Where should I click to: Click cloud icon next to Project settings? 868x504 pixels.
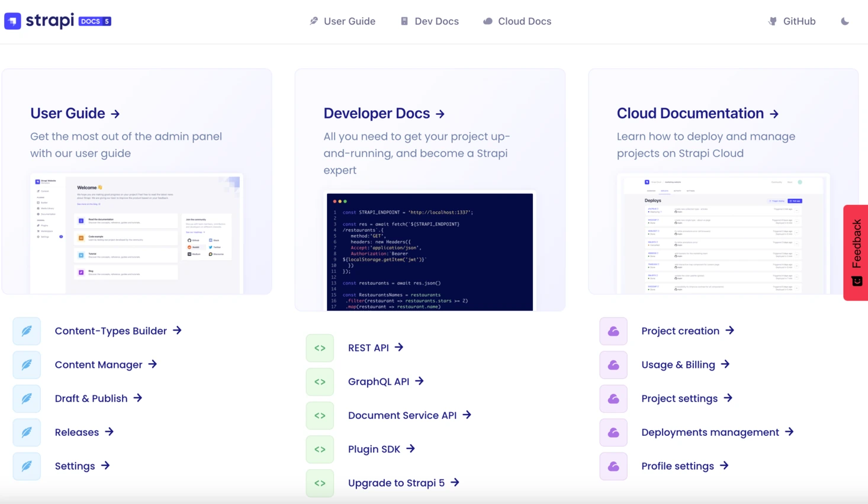pos(613,399)
